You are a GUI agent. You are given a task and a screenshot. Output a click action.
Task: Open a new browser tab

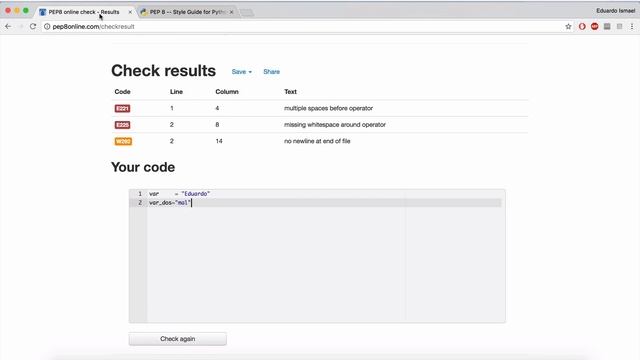[247, 13]
